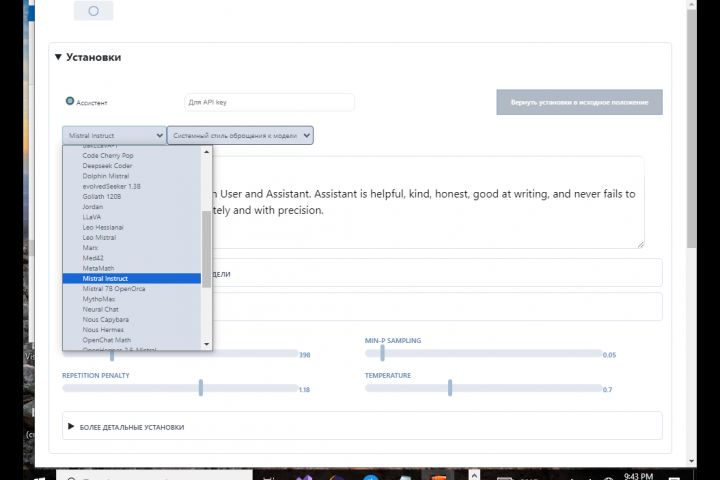Select the Leo Hessianai model option

pos(103,227)
